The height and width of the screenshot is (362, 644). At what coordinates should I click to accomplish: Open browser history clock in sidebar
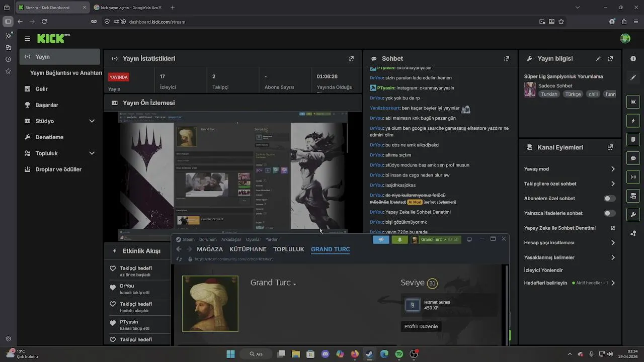[x=8, y=59]
